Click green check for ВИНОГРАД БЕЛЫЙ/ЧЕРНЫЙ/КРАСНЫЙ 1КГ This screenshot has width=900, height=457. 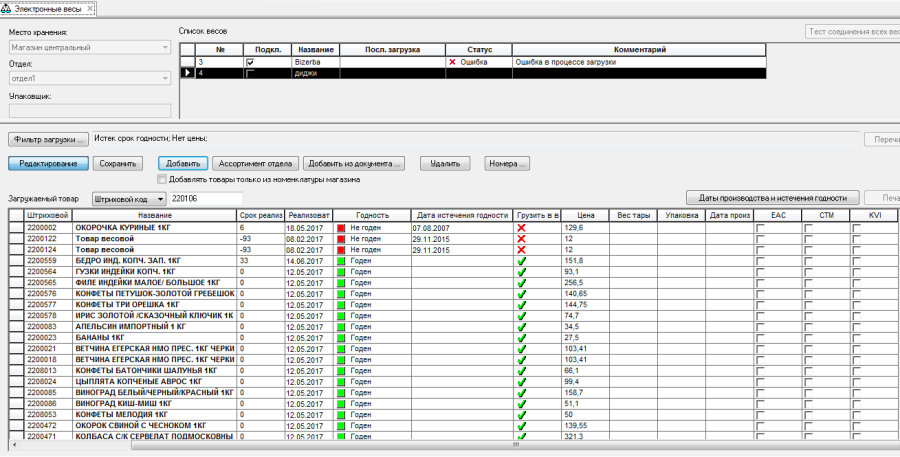tap(522, 393)
